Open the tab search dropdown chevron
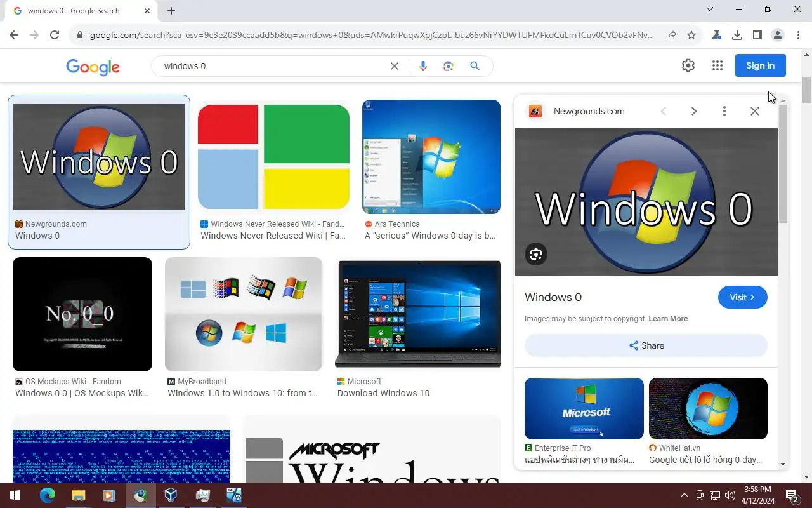 pyautogui.click(x=710, y=9)
